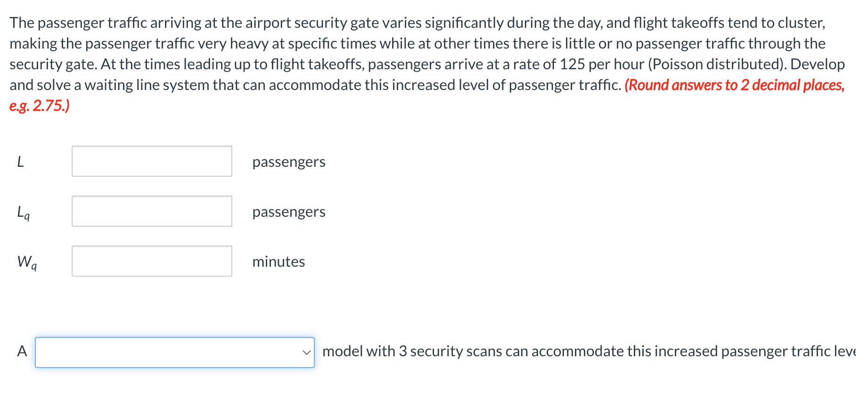The height and width of the screenshot is (393, 868).
Task: Open the model type dropdown
Action: (174, 352)
